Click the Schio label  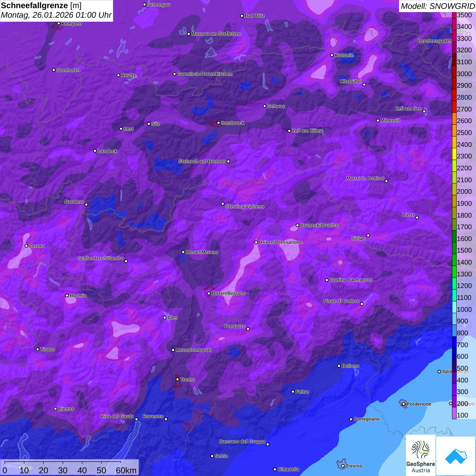[x=221, y=456]
